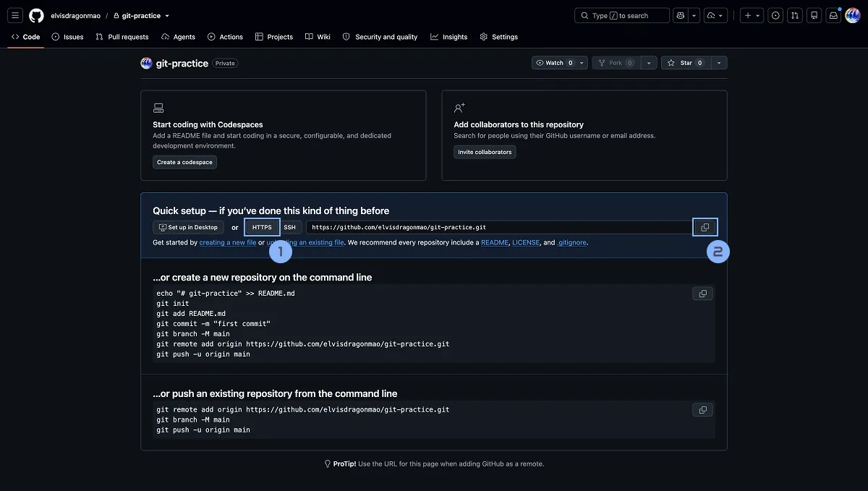
Task: Open the cloud agents dropdown
Action: (715, 15)
